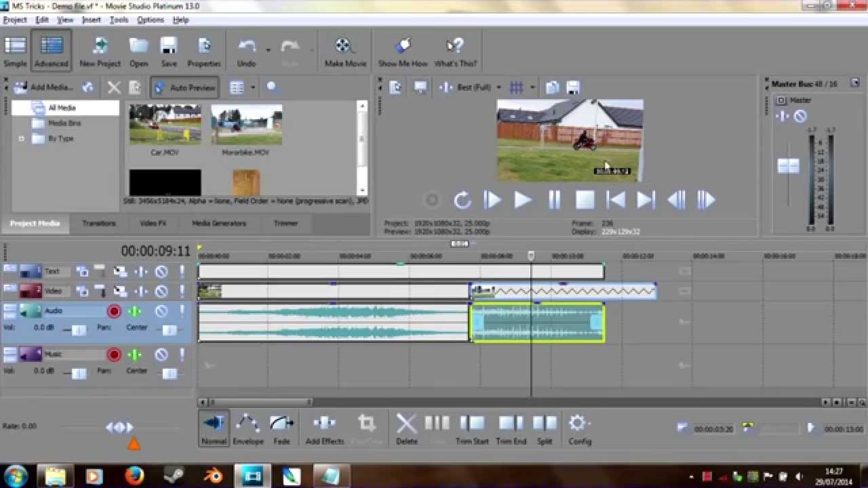The image size is (868, 488).
Task: Select the Car.MOV media thumbnail
Action: point(165,124)
